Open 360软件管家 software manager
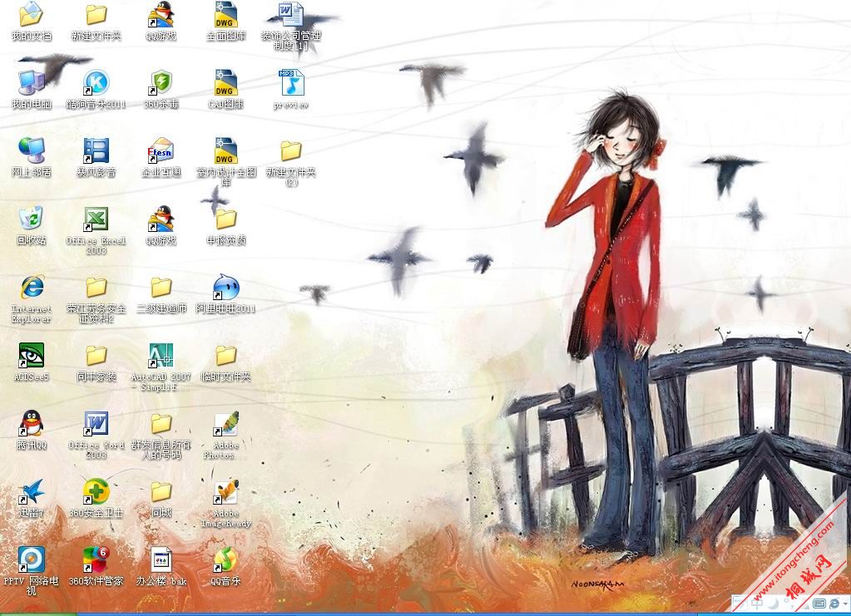851x616 pixels. click(96, 559)
